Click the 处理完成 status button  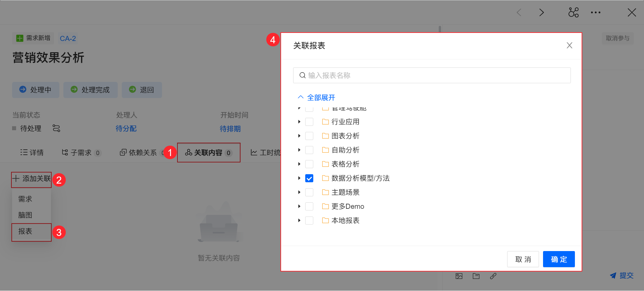tap(91, 90)
